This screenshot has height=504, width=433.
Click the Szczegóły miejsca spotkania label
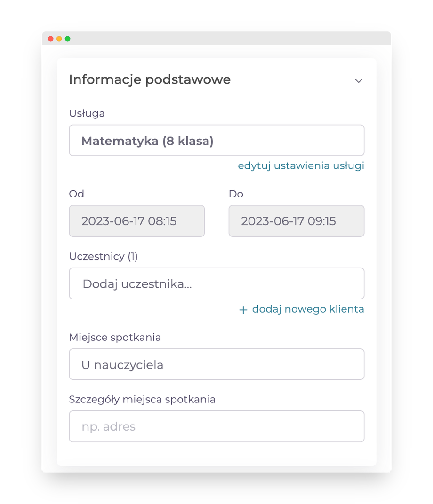142,400
